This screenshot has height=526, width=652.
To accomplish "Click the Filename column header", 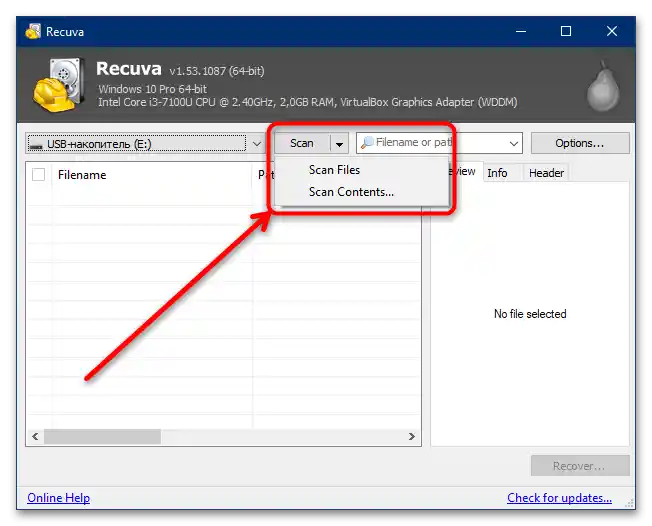I will tap(152, 175).
